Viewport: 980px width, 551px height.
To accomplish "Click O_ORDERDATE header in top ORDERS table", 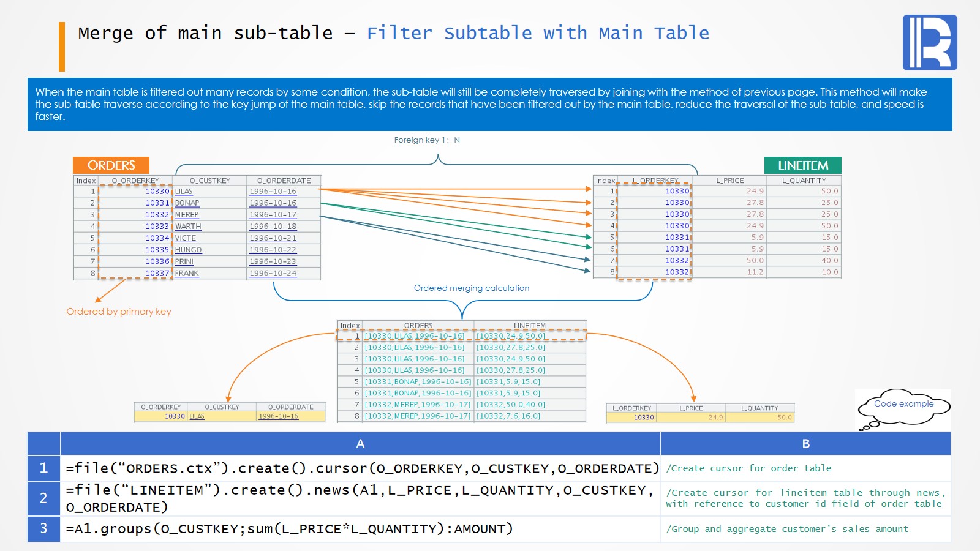I will point(284,181).
